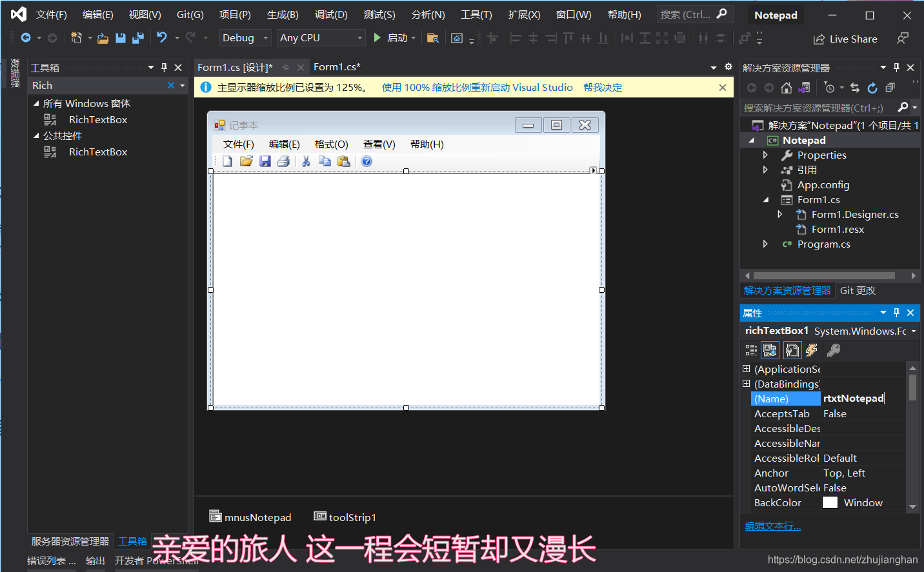924x572 pixels.
Task: Sort properties alphabetically
Action: pos(770,350)
